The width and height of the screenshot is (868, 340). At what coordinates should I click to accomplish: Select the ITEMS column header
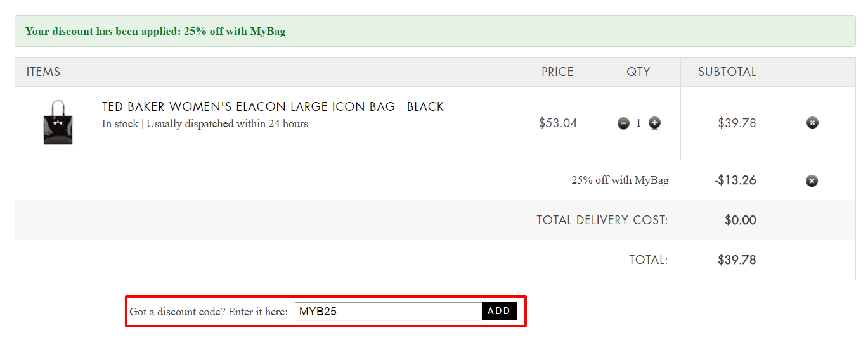[43, 72]
